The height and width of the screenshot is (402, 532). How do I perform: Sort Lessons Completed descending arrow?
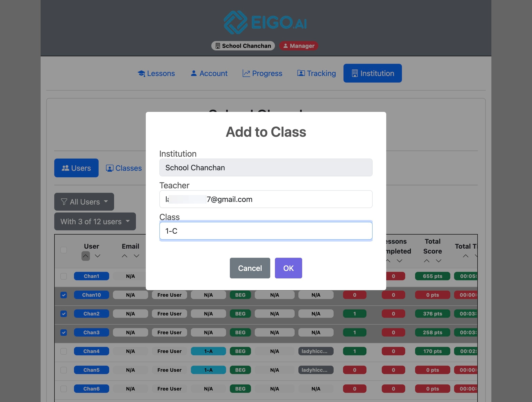tap(399, 261)
